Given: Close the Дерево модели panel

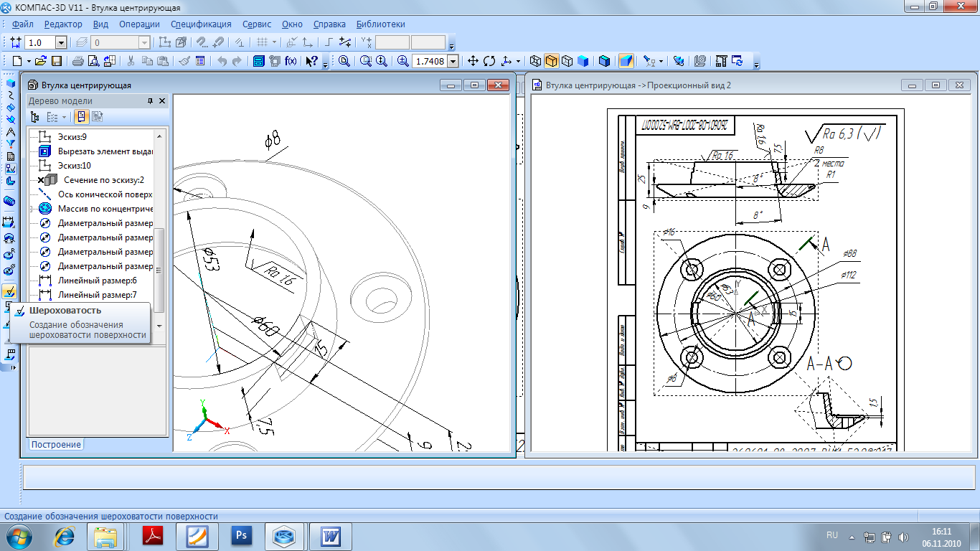Looking at the screenshot, I should click(162, 100).
